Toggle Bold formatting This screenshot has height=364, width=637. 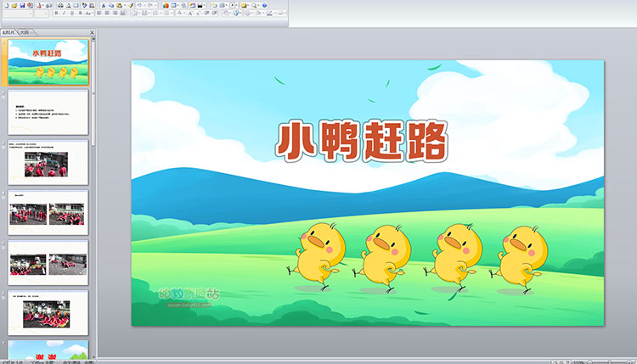[x=56, y=14]
